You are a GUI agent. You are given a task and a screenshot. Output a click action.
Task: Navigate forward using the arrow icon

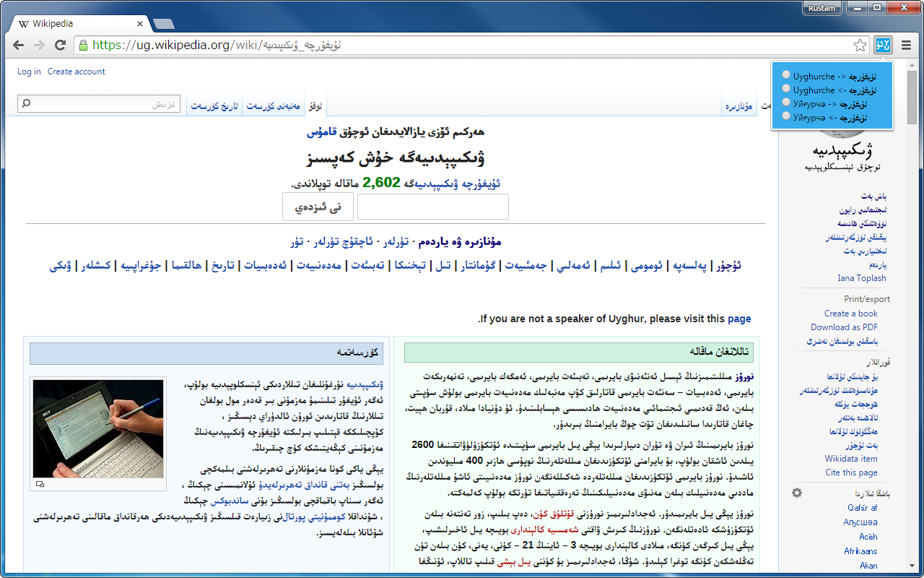[38, 44]
